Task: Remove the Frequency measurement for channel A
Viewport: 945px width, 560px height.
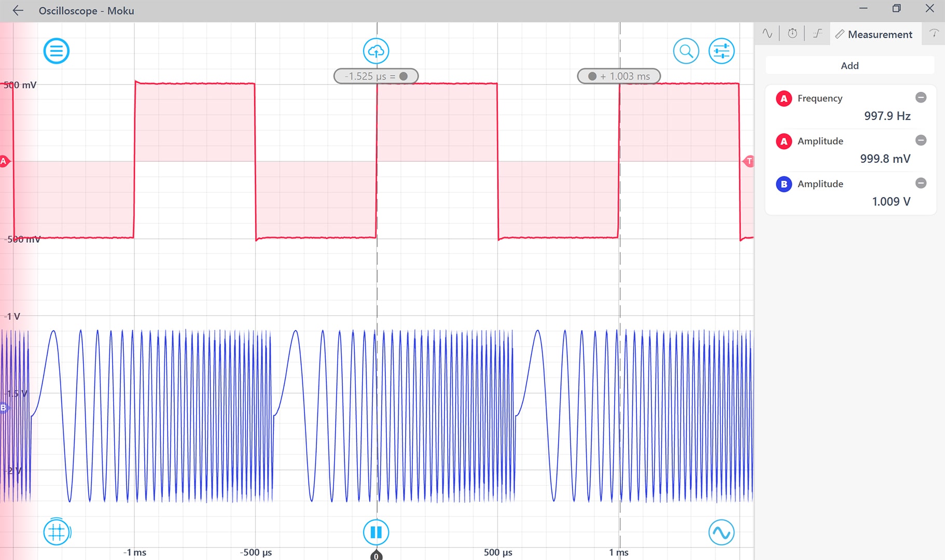Action: pos(921,97)
